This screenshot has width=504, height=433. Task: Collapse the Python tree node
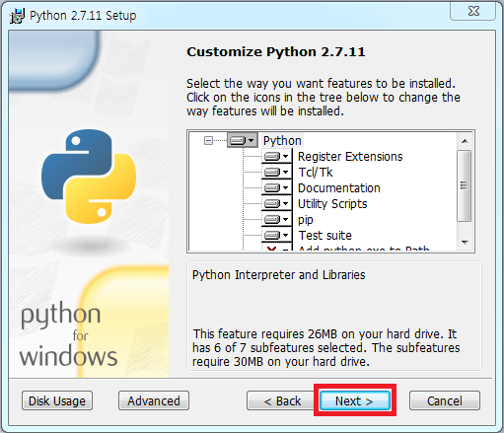click(208, 141)
